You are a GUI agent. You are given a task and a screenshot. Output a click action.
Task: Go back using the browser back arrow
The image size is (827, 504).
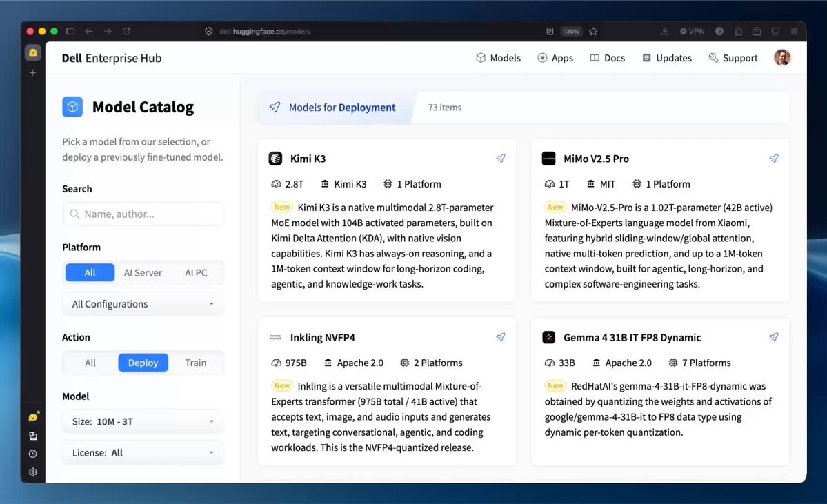click(89, 31)
